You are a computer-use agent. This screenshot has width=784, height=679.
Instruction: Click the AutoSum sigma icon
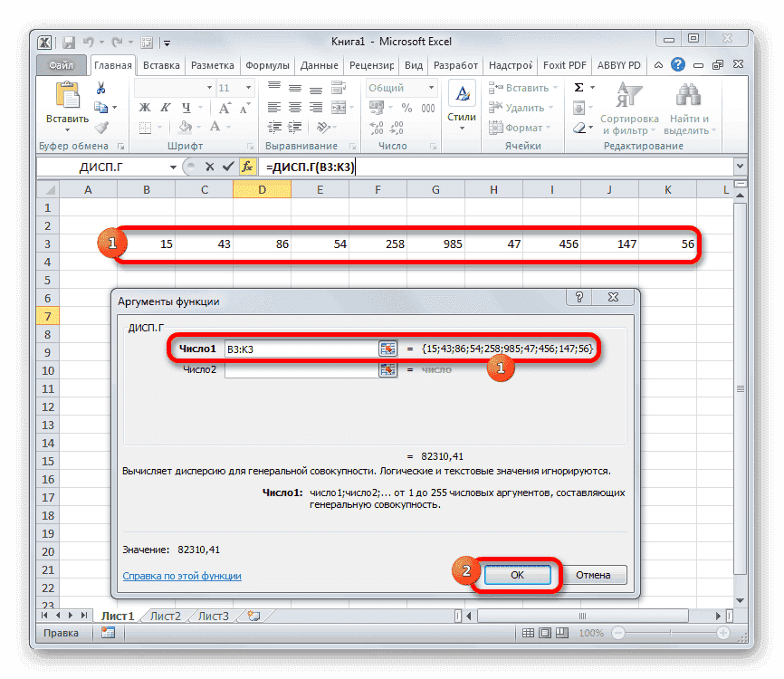click(577, 87)
